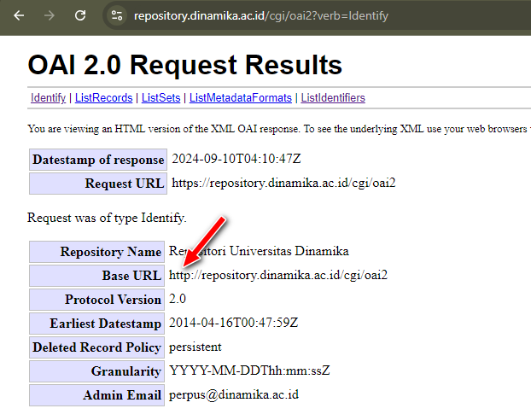Viewport: 531px width, 420px height.
Task: Click the Granularity label cell
Action: 96,371
